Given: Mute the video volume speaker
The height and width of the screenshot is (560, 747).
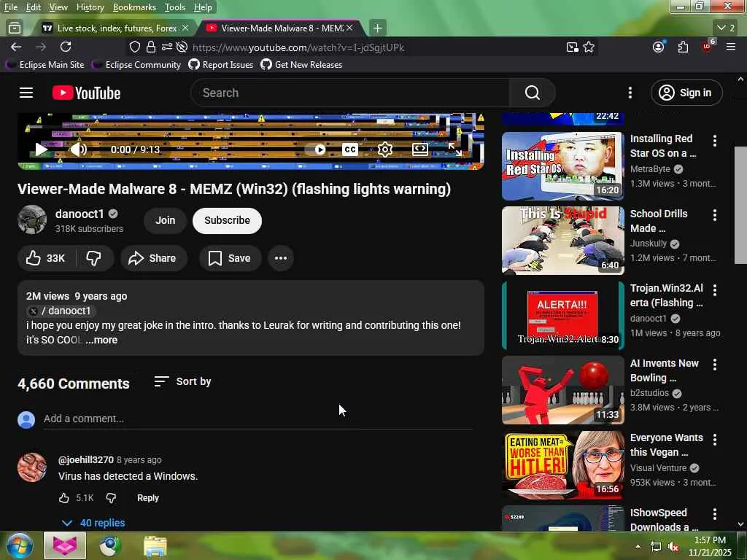Looking at the screenshot, I should pyautogui.click(x=79, y=149).
